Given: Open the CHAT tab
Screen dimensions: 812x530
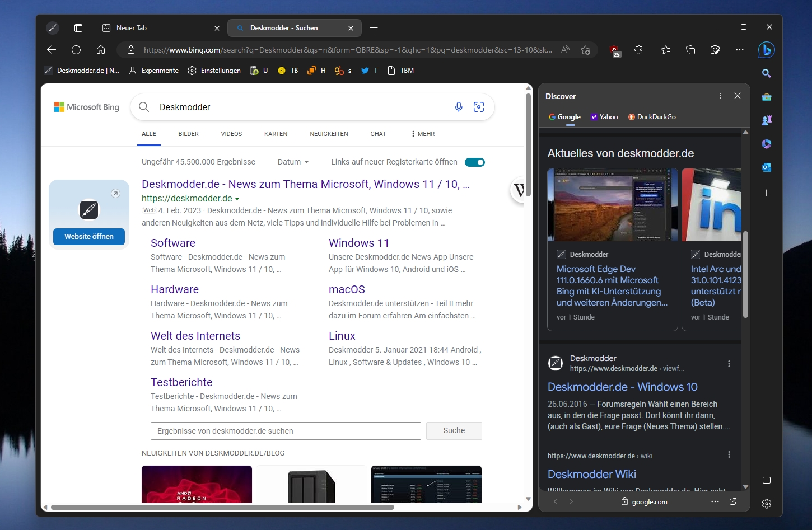Looking at the screenshot, I should 378,134.
